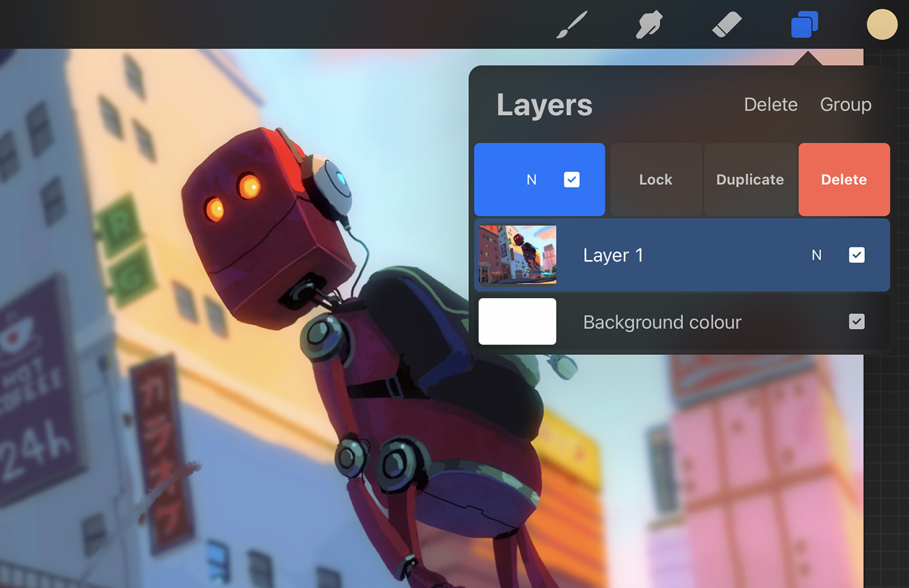Tap Delete in the Layers header

(771, 104)
